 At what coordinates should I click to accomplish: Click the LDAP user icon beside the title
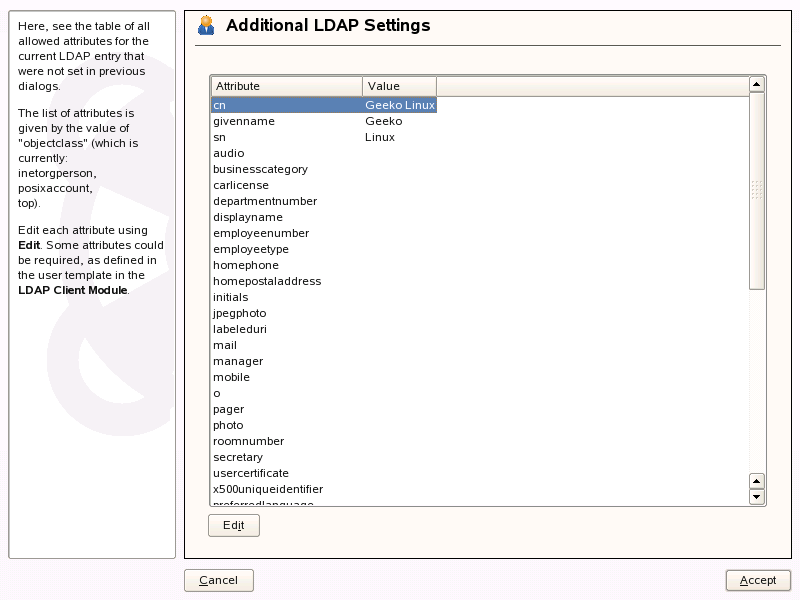click(206, 25)
